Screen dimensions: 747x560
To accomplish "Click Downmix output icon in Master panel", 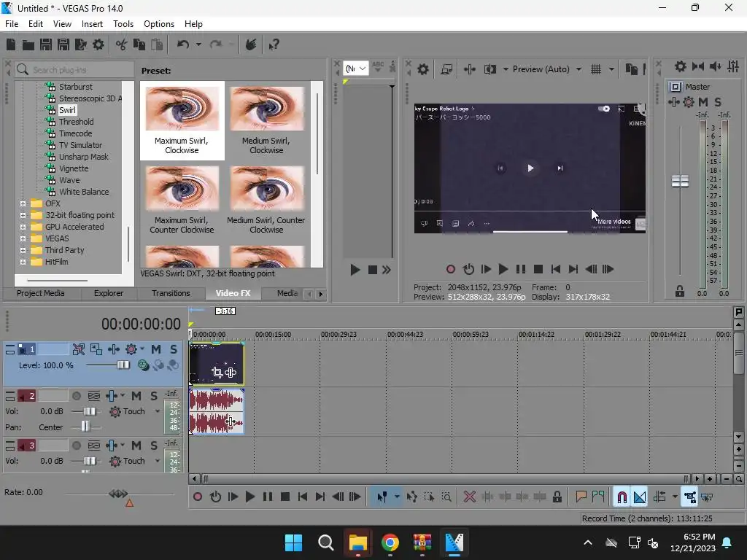I will point(698,66).
